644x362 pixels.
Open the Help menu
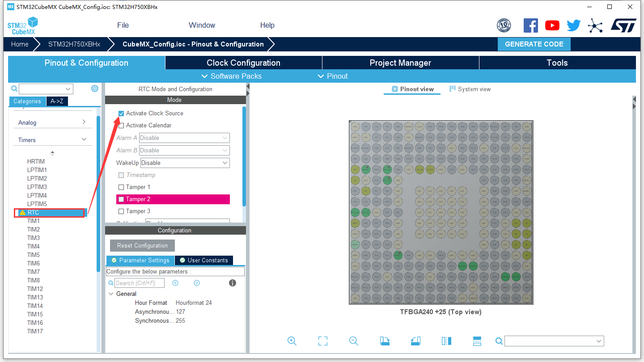pos(267,25)
